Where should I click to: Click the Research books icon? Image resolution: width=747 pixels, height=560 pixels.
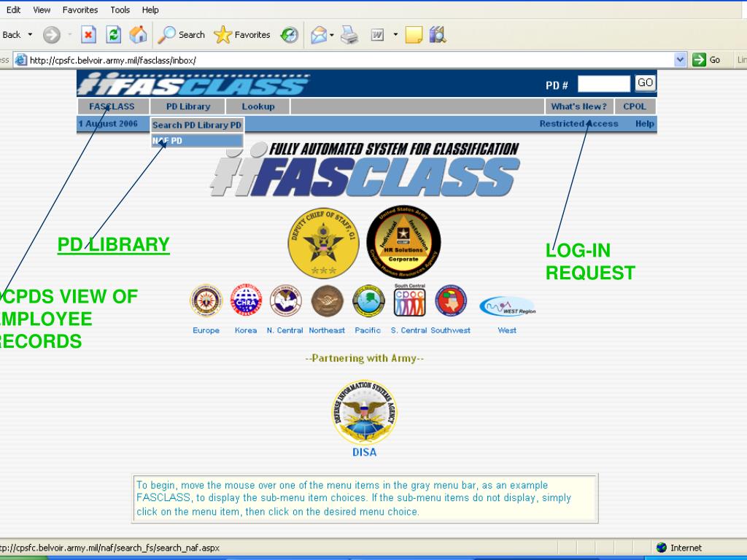point(438,35)
